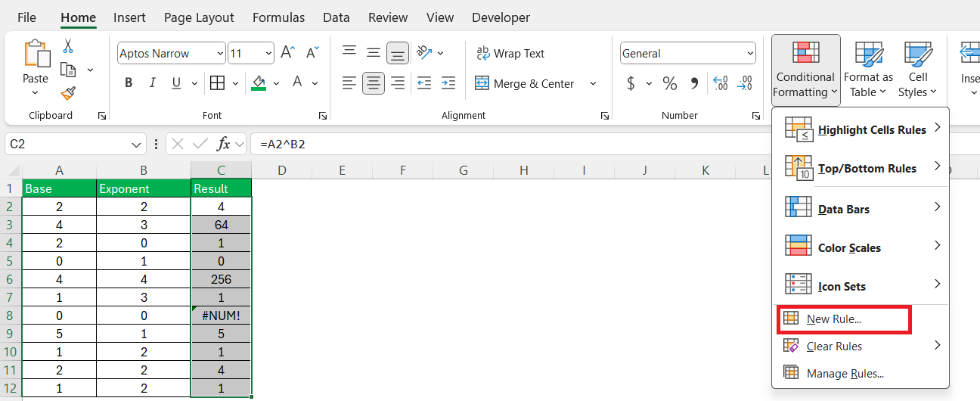Open the General number format dropdown
Screen dimensions: 980x401
click(x=688, y=53)
